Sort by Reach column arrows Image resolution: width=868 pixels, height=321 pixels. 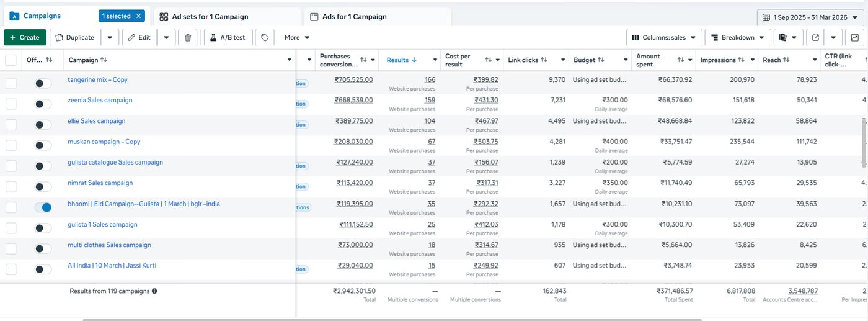[786, 60]
